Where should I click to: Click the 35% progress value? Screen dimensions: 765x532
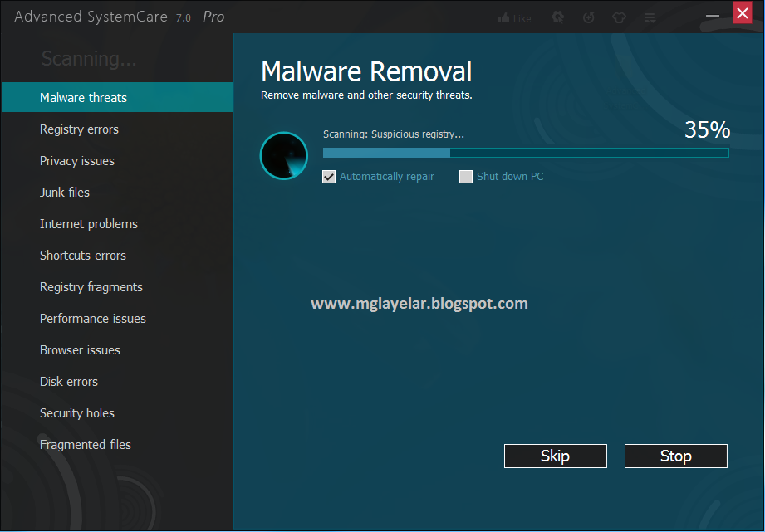707,129
